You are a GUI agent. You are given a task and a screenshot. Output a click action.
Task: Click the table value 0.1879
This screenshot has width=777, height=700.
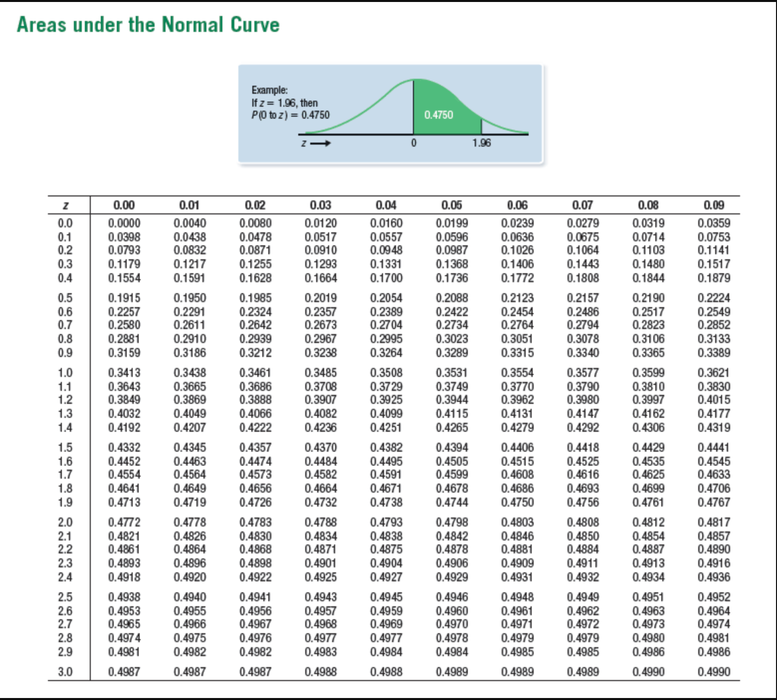click(x=714, y=278)
